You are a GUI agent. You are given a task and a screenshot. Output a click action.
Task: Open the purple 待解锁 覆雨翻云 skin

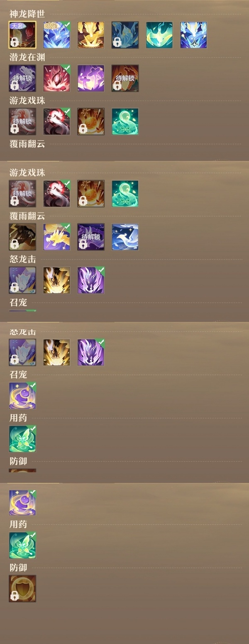91,237
